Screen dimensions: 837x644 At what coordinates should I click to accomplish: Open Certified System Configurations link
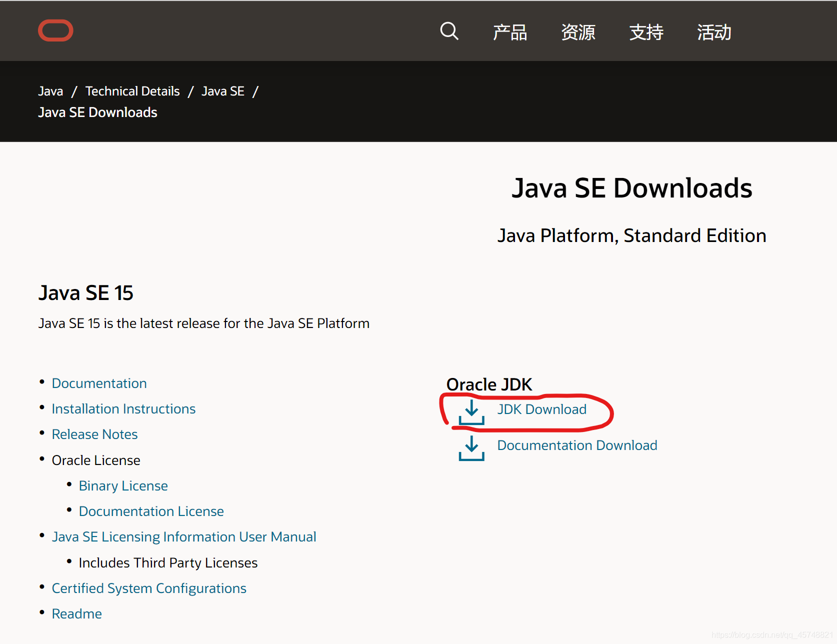click(x=149, y=588)
